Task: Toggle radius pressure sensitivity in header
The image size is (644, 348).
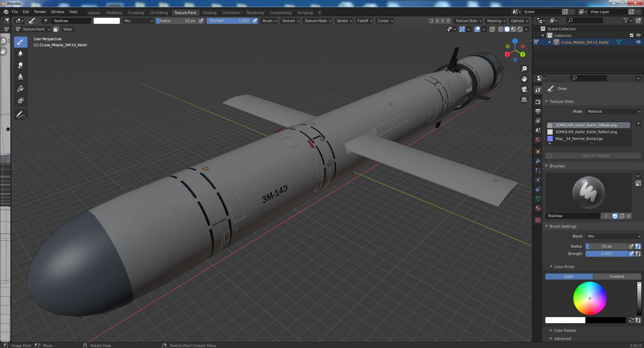Action: (201, 21)
